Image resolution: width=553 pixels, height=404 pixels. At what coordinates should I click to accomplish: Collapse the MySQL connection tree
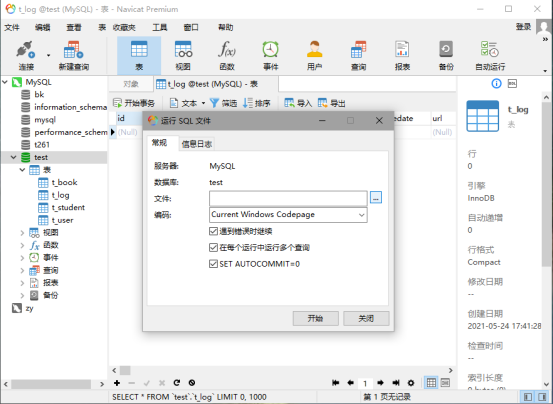pyautogui.click(x=5, y=82)
